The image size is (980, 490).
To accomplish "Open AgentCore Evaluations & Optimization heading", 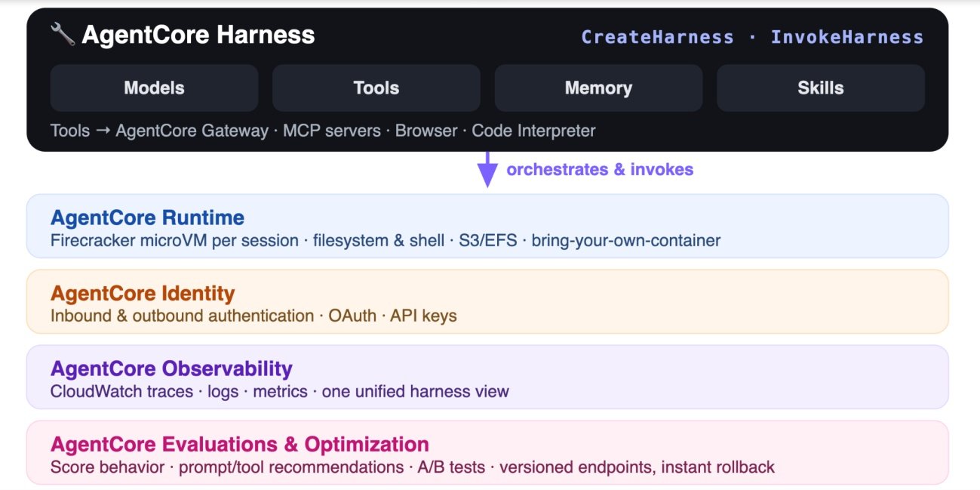I will tap(240, 444).
